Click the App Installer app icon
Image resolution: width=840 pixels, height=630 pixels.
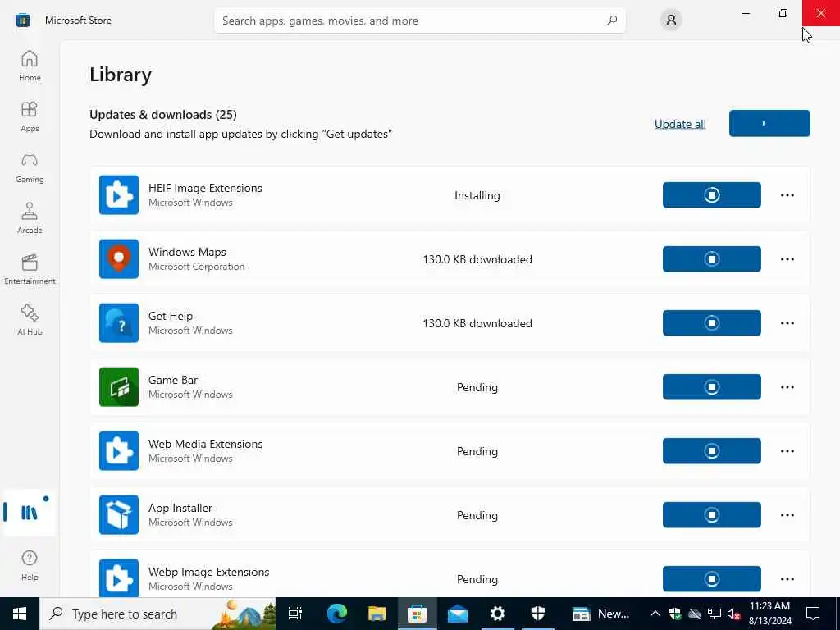point(119,515)
